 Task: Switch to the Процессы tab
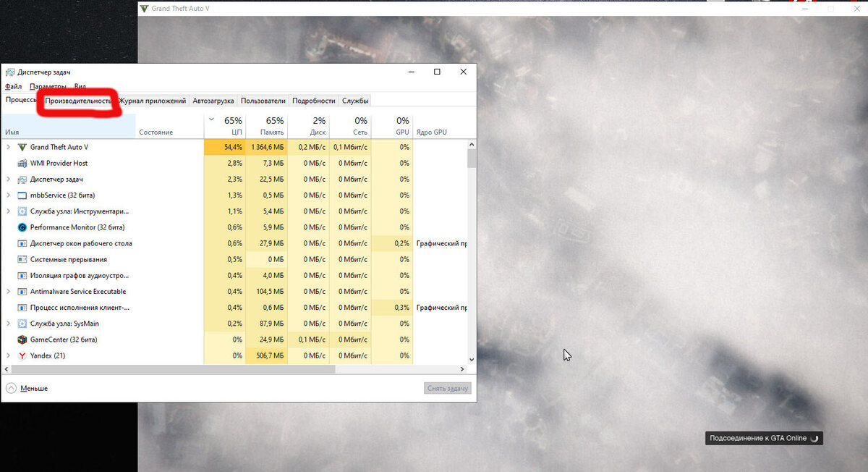[21, 100]
